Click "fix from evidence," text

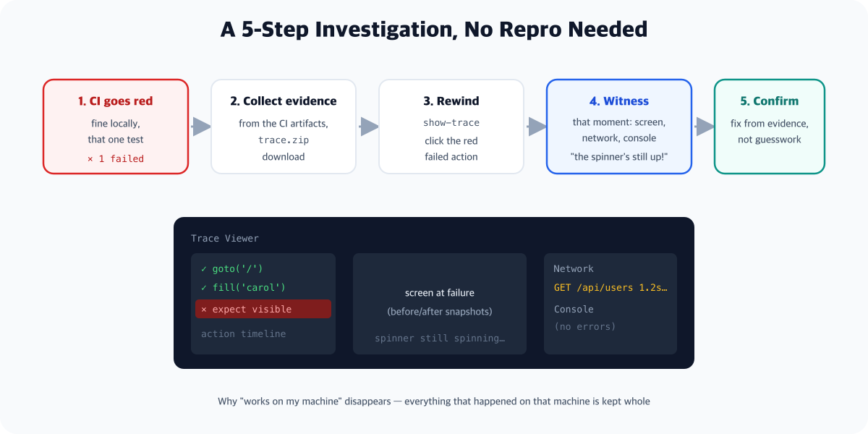click(770, 124)
